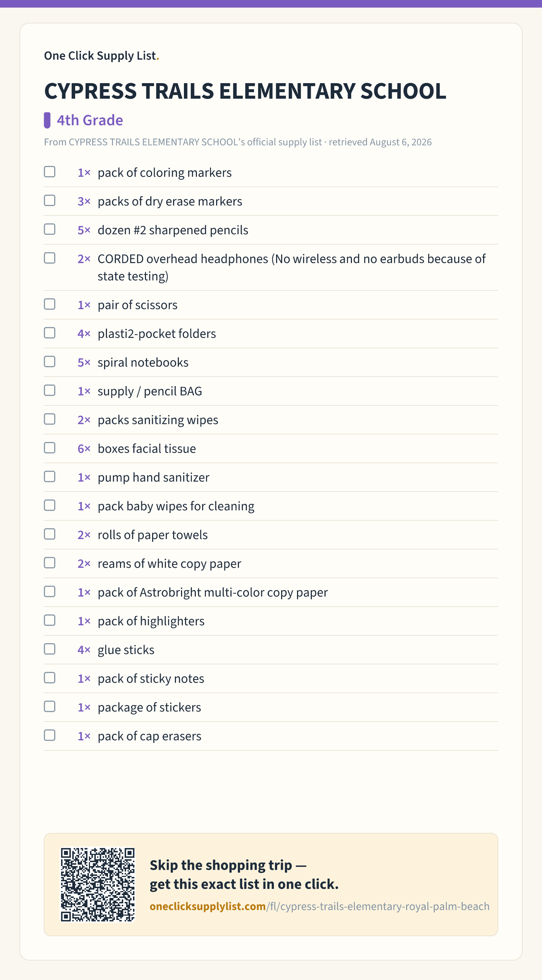Mark boxes facial tissue as purchased

(50, 448)
